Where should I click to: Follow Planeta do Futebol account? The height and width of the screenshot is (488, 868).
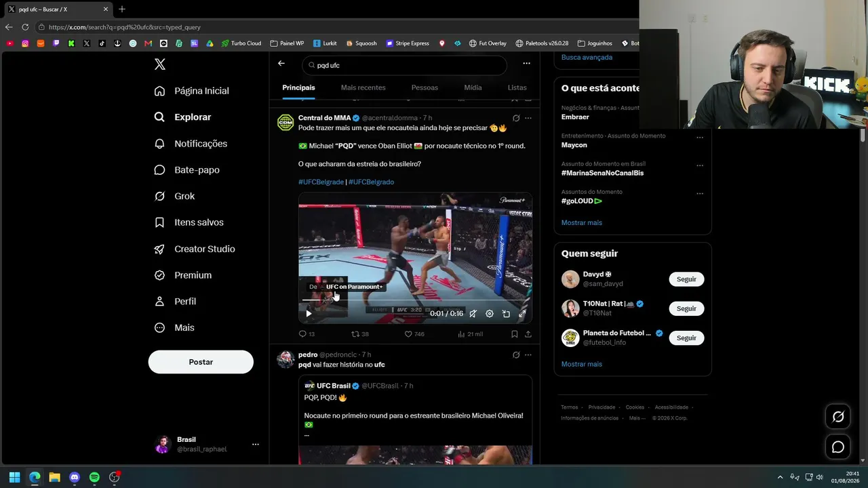click(x=686, y=338)
